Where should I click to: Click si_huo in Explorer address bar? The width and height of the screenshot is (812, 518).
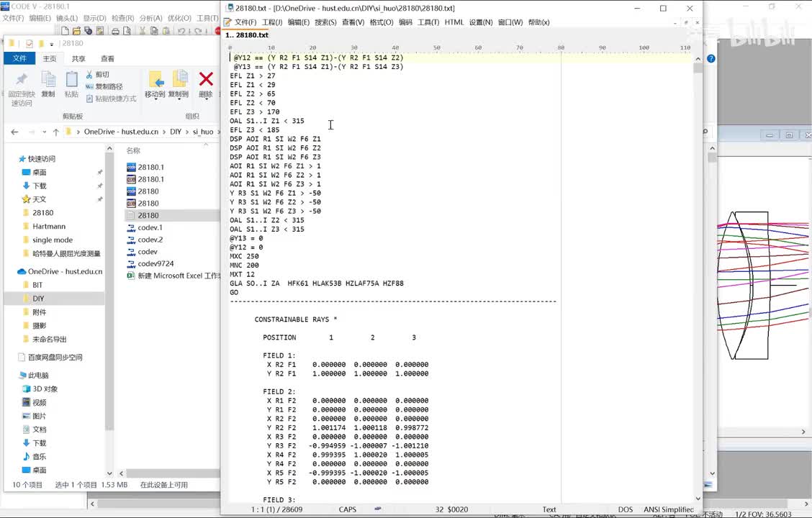[203, 132]
